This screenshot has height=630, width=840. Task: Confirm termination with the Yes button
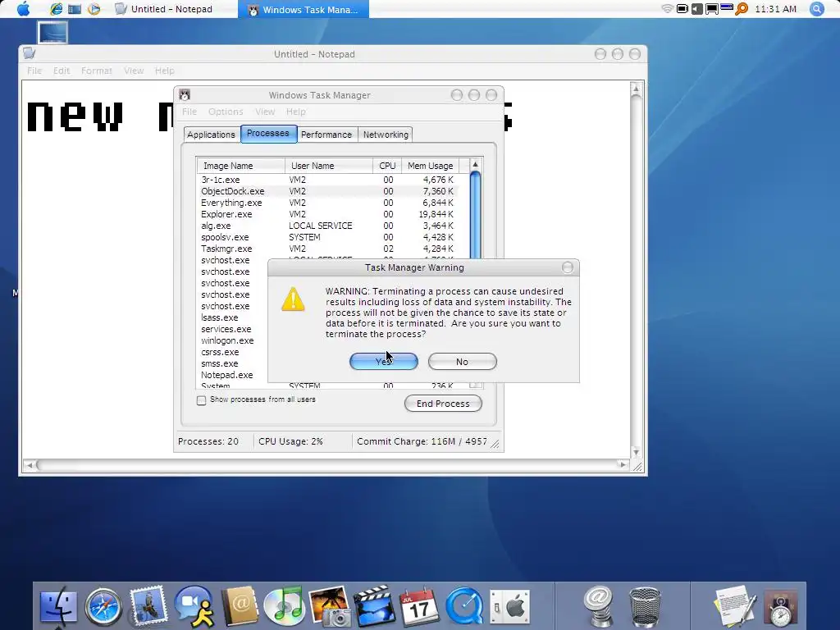coord(384,362)
